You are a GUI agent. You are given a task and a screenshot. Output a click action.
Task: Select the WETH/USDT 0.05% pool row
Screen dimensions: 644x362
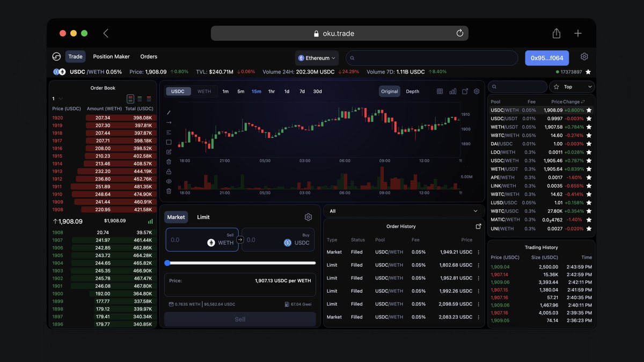[x=541, y=127]
